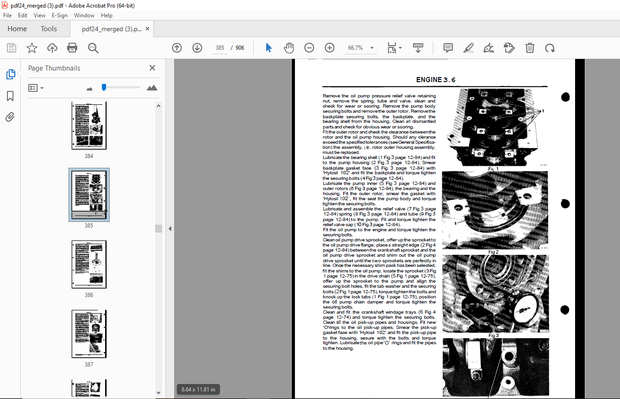Reduce thumbnail size with the small mountain icon
This screenshot has width=620, height=399.
point(89,89)
